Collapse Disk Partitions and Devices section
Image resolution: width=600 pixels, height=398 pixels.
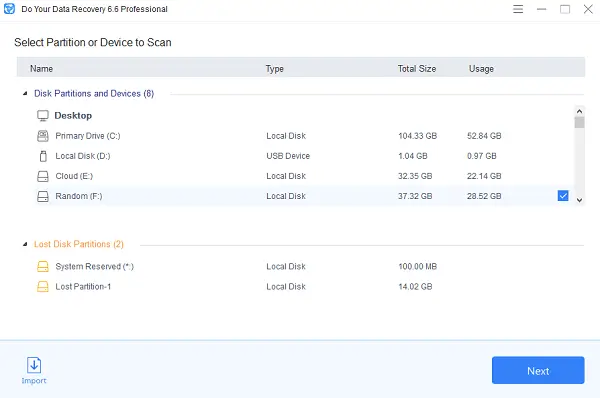click(x=25, y=93)
